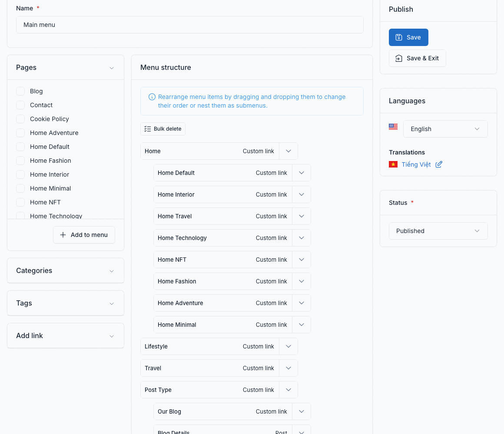
Task: Click the Save disk icon
Action: 398,37
